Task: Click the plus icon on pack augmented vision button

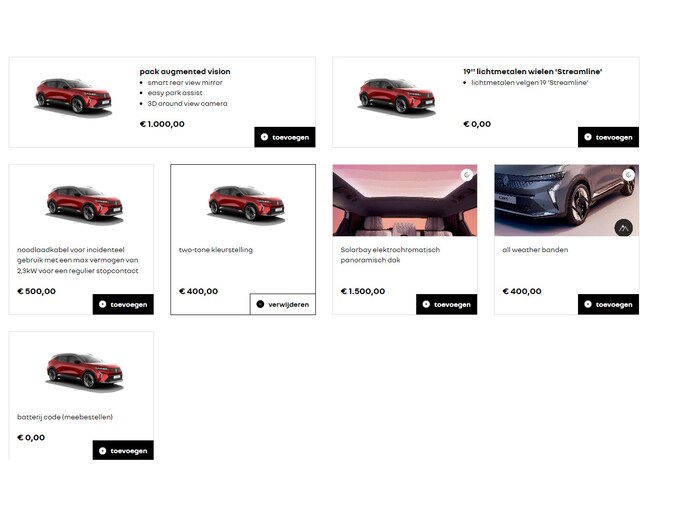Action: pos(264,137)
